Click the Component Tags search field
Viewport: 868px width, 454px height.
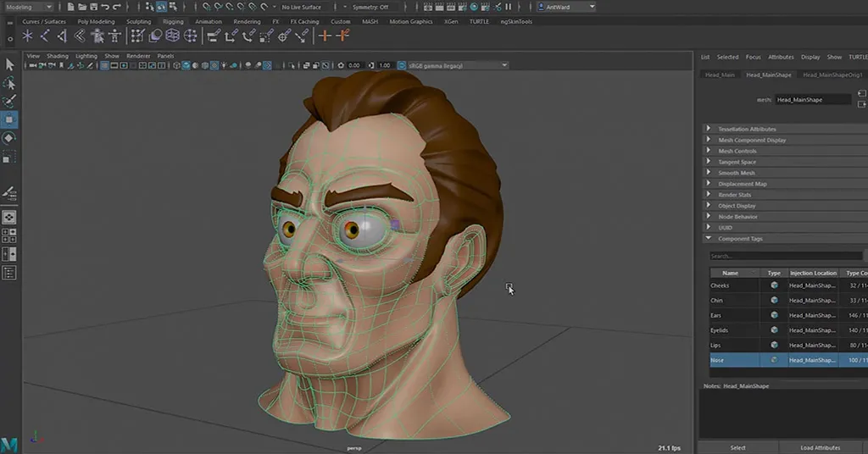pyautogui.click(x=786, y=256)
